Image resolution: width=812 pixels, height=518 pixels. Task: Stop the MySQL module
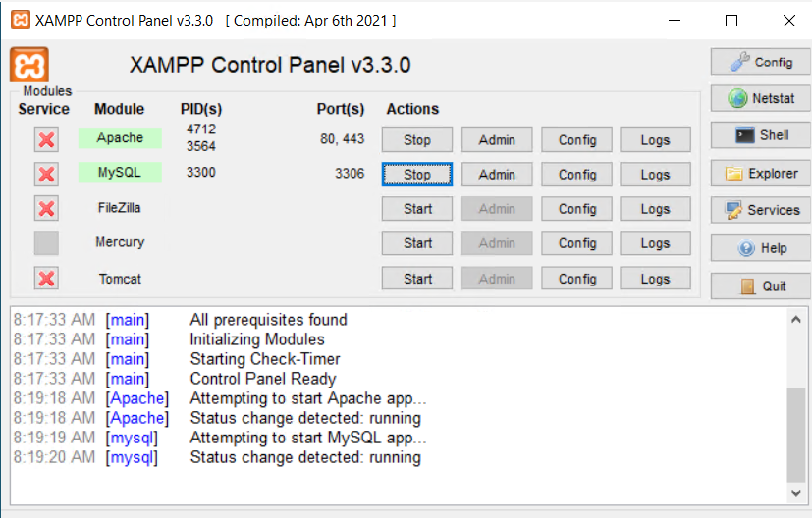pos(417,175)
